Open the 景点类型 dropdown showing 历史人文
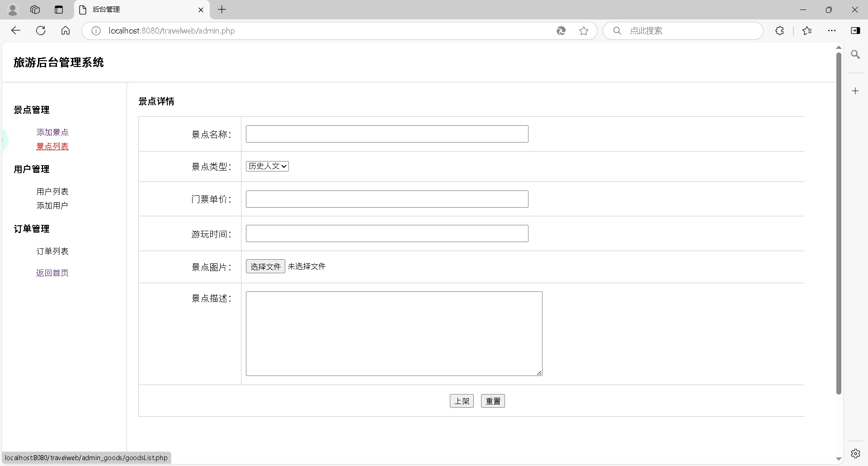Screen dimensions: 868x466 (267, 166)
